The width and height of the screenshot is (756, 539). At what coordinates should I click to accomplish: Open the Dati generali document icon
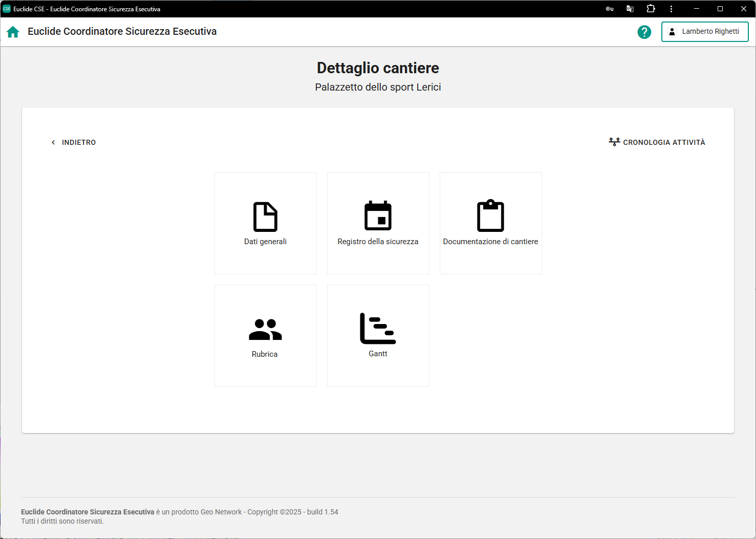(265, 217)
